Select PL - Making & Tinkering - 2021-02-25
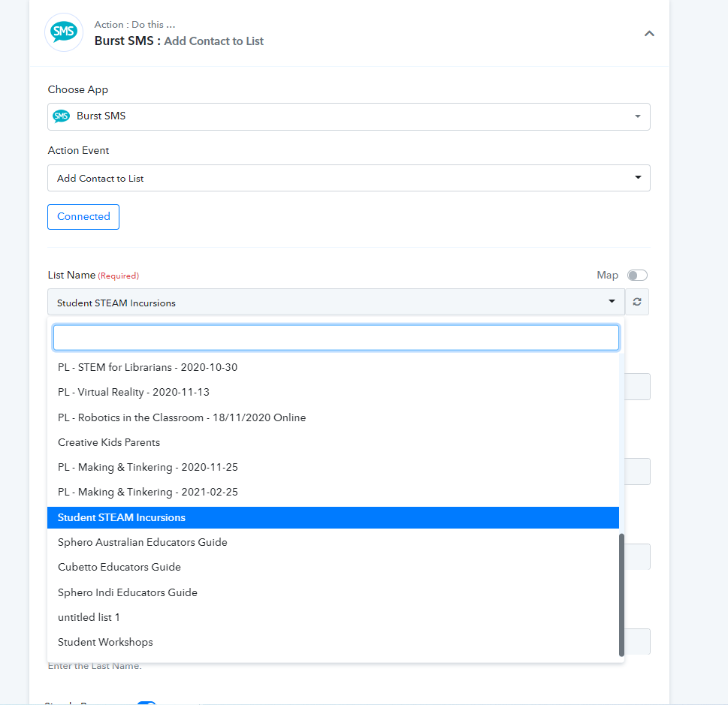Screen dimensions: 728x705 tap(333, 492)
